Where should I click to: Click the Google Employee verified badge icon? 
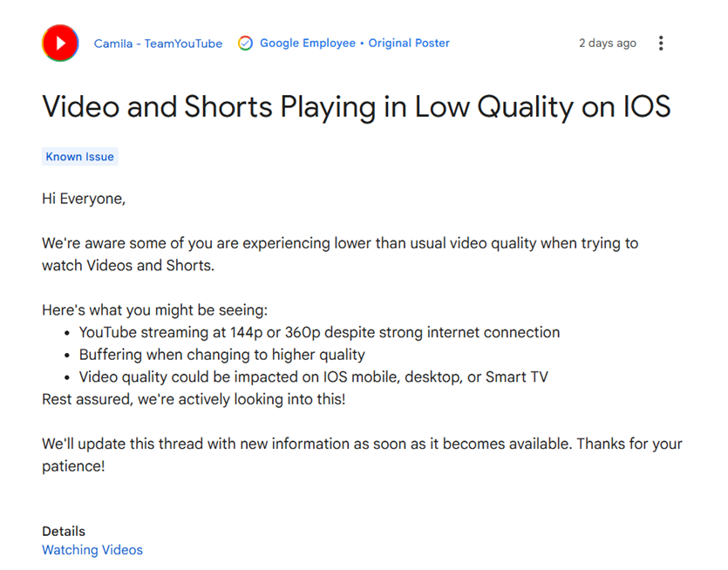pos(246,44)
